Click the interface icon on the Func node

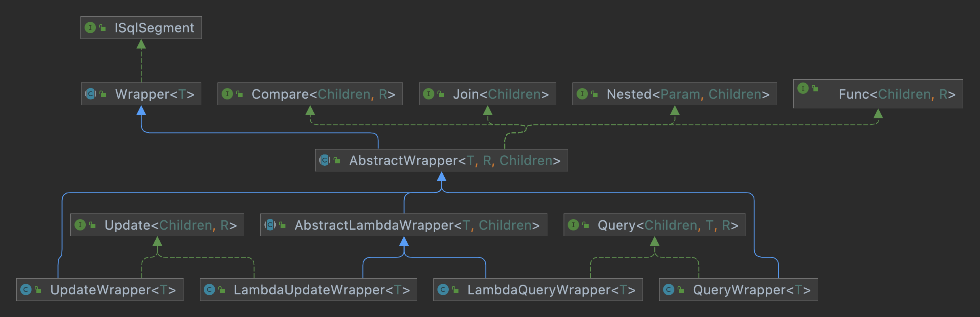803,88
